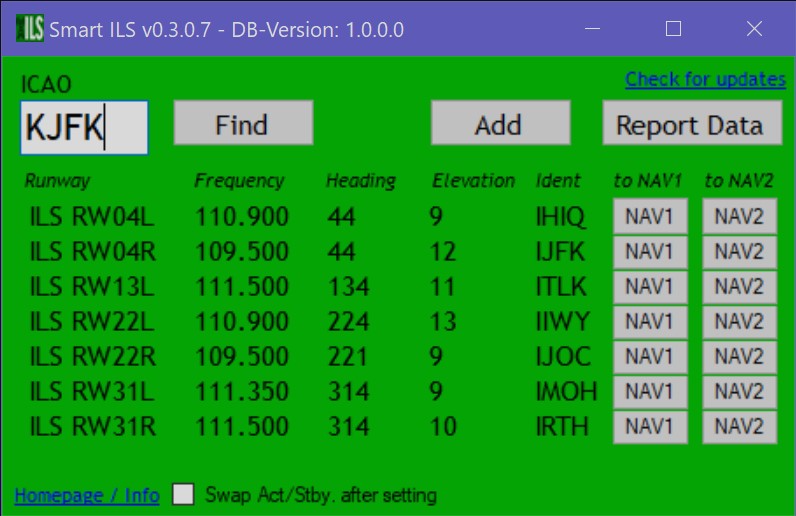Send ILS RW04L frequency to NAV2
This screenshot has width=796, height=516.
(x=739, y=216)
